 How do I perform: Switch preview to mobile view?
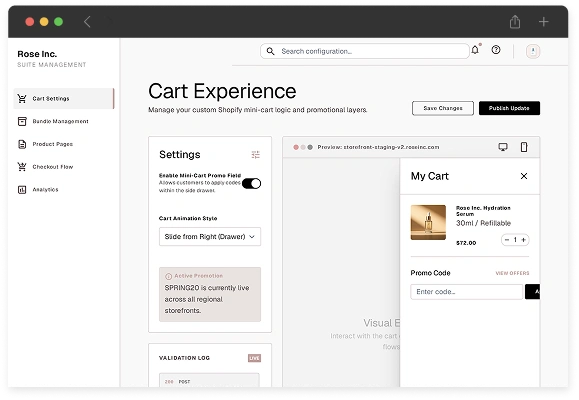coord(524,147)
